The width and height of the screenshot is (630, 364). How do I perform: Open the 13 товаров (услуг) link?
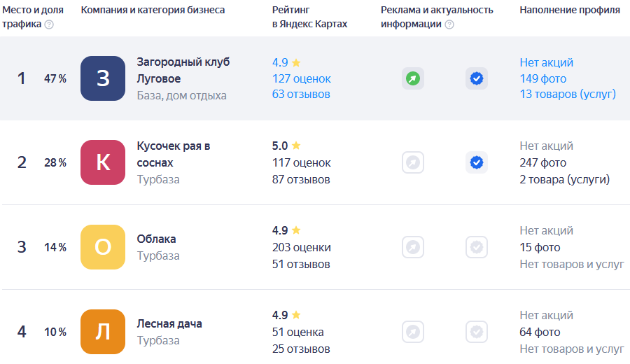click(x=568, y=94)
